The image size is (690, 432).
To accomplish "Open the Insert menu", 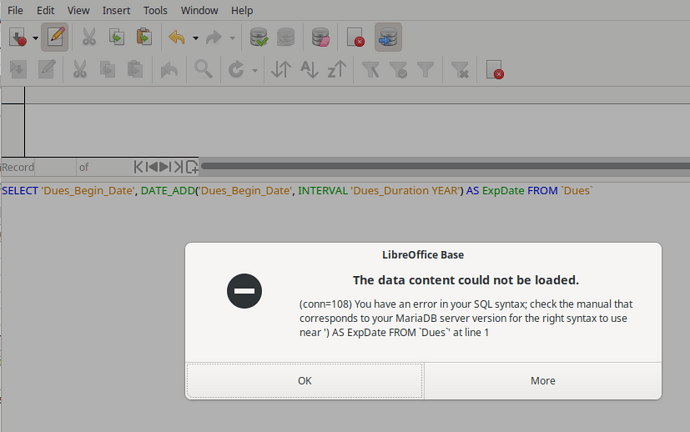I will (116, 10).
